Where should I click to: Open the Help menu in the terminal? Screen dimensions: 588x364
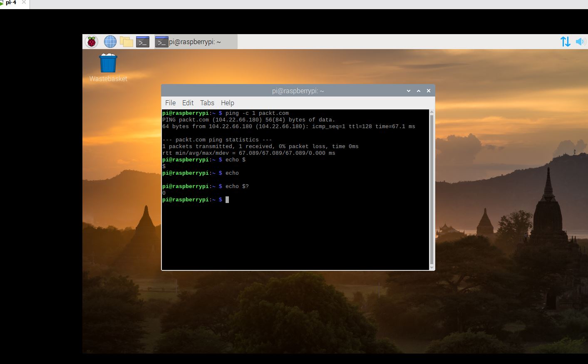(x=227, y=103)
